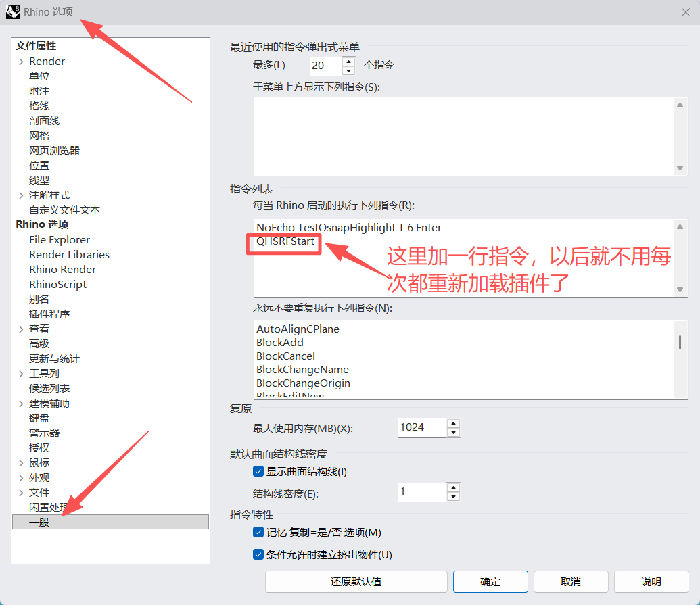Increase 最多 recent commands count
Screen dimensions: 700x605
coord(349,62)
